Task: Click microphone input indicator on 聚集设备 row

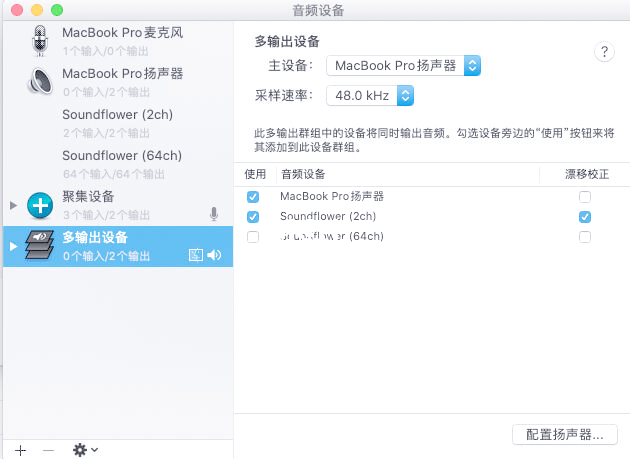Action: (214, 214)
